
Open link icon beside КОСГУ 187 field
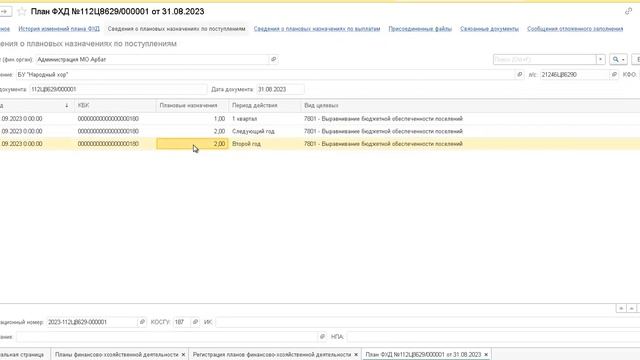195,322
